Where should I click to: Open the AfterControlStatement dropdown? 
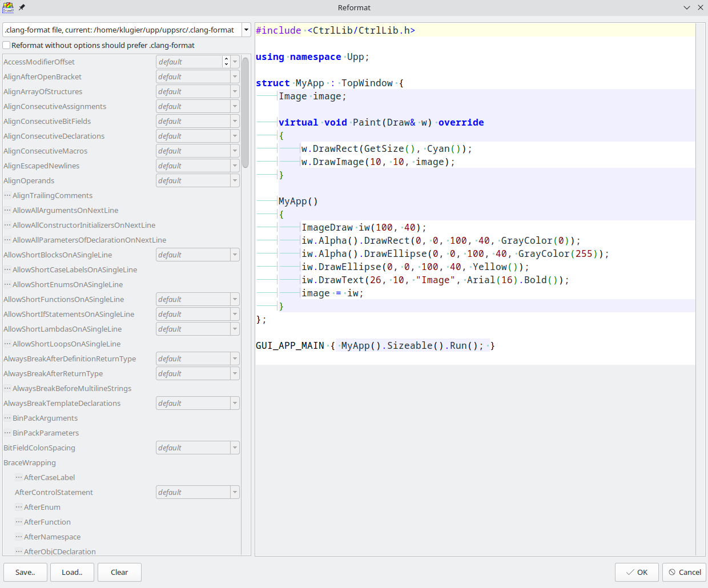pos(235,492)
